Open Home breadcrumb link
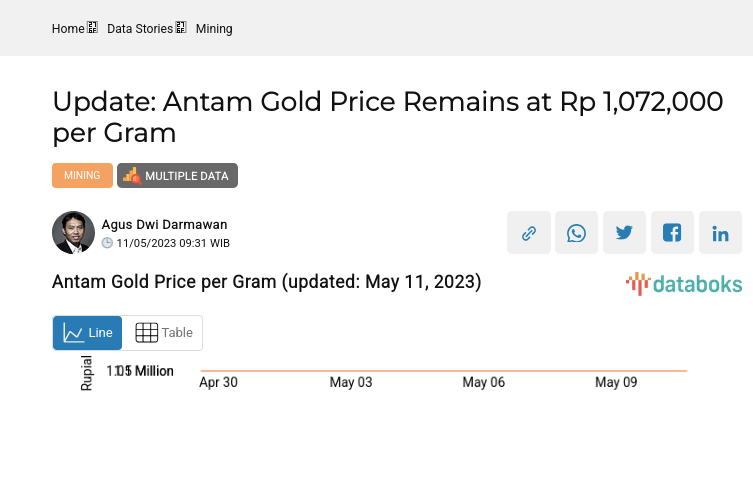Screen dimensions: 753x498 coord(68,29)
